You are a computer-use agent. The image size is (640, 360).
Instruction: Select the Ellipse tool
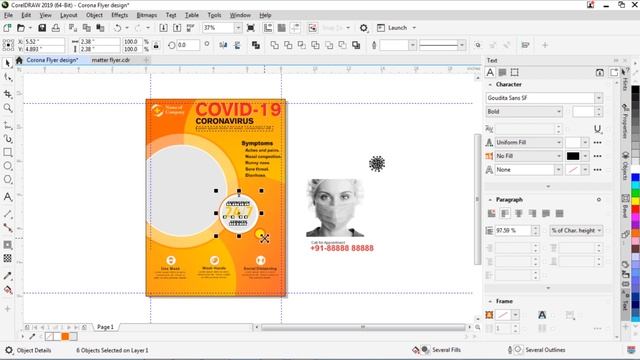pos(7,166)
